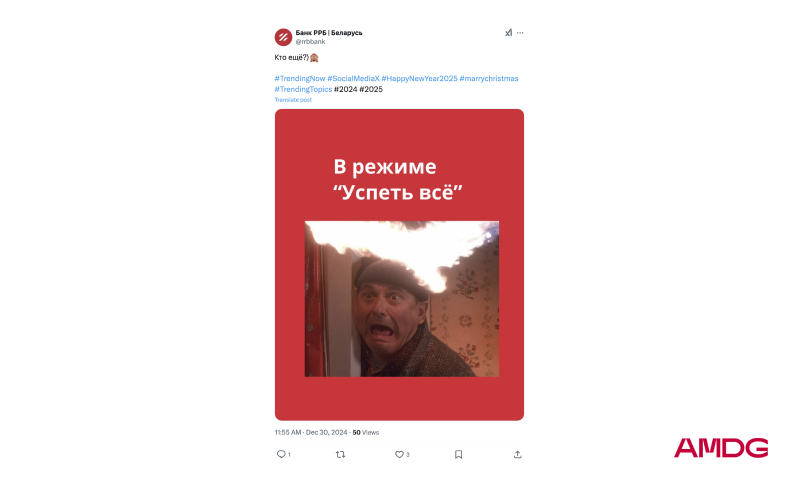Viewport: 800px width, 490px height.
Task: Open the #SocialMediaX hashtag
Action: point(354,79)
